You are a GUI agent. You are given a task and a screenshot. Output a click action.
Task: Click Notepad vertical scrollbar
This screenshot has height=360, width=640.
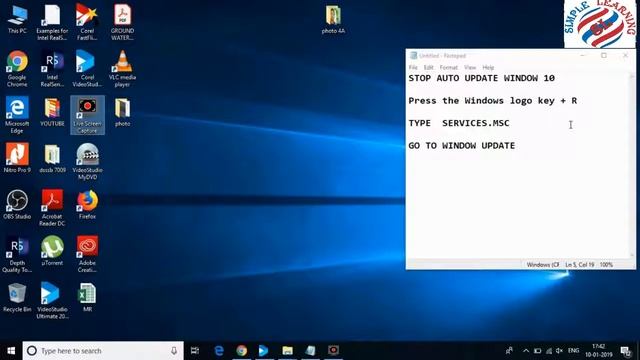(x=632, y=165)
